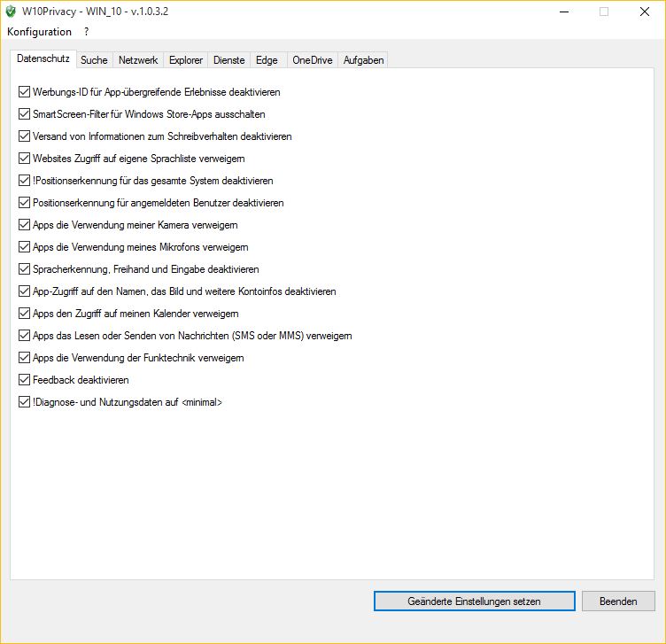Close the W10Privacy window

point(645,12)
